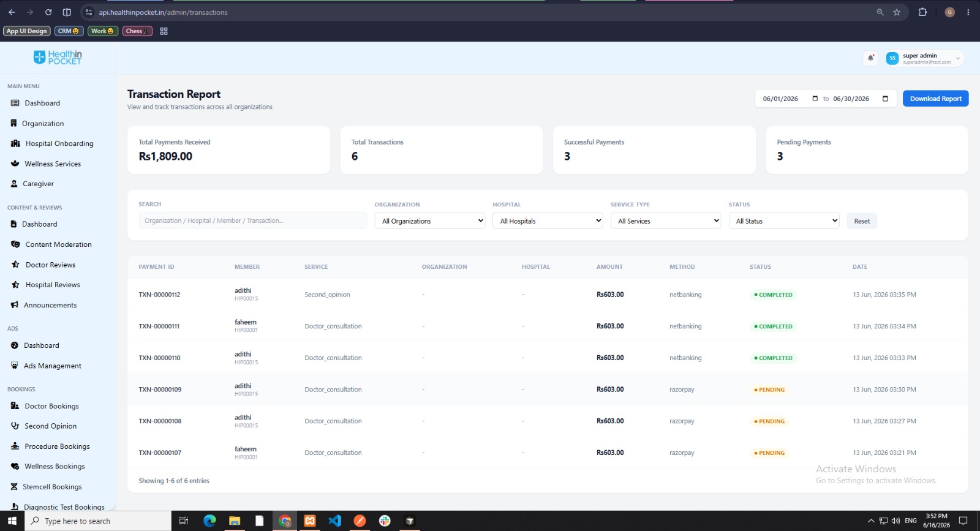This screenshot has height=531, width=980.
Task: Click payment ID TXN-00000112
Action: point(159,295)
